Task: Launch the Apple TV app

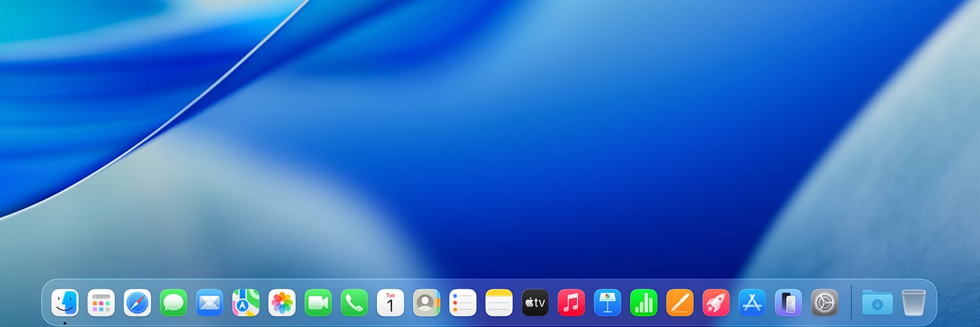Action: click(535, 303)
